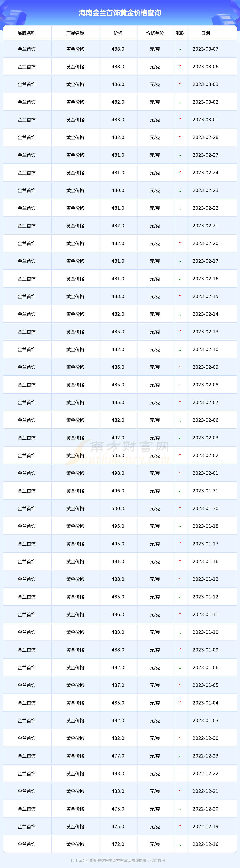
Task: Click the up arrow for 2023-02-01
Action: (180, 473)
